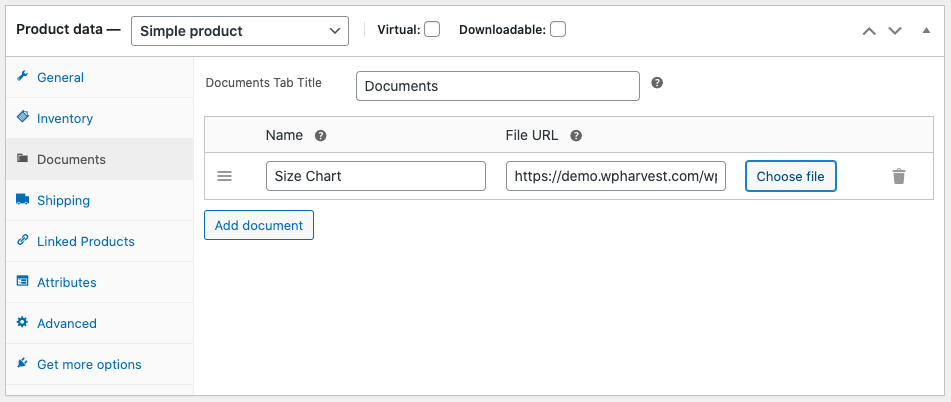Delete the Size Chart document via trash icon

[899, 176]
